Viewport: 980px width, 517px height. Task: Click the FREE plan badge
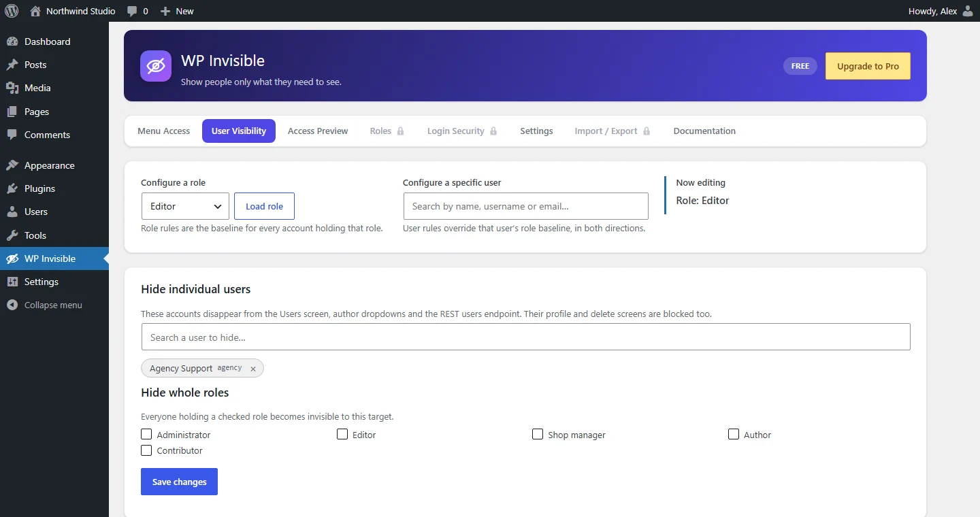800,66
